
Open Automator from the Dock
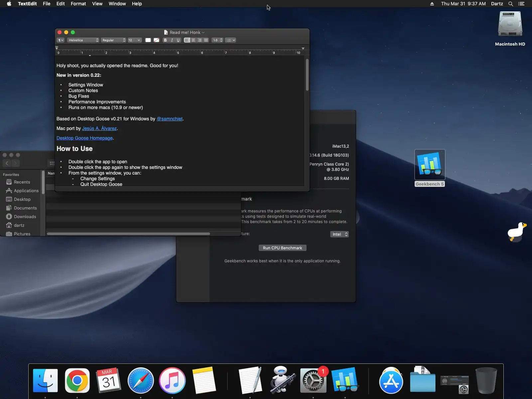pos(282,380)
